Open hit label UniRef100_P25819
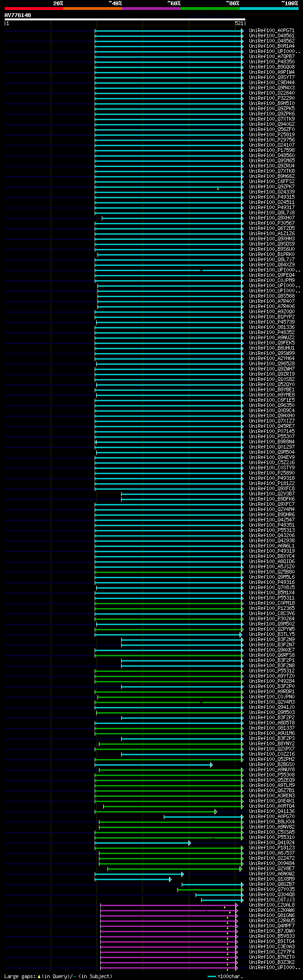The width and height of the screenshot is (303, 980). (x=272, y=134)
